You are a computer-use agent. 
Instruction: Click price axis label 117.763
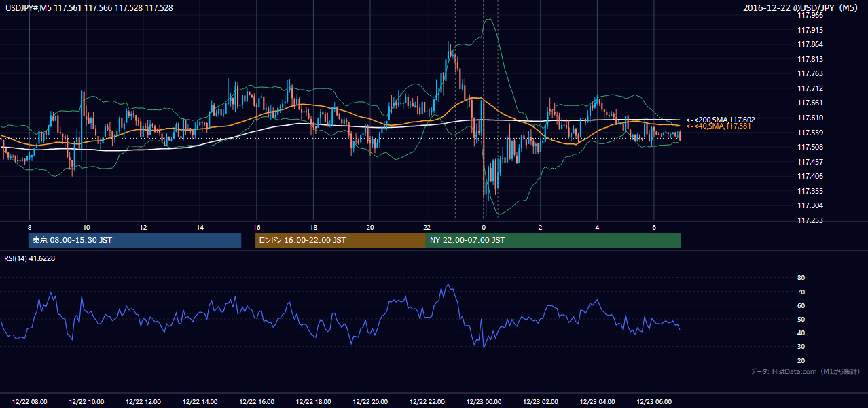pos(811,73)
